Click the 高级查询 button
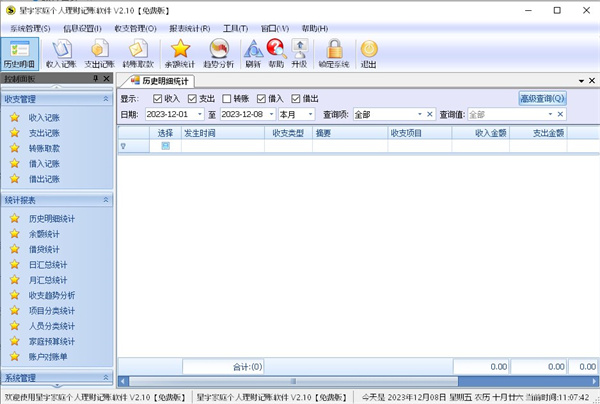The image size is (600, 404). 543,99
